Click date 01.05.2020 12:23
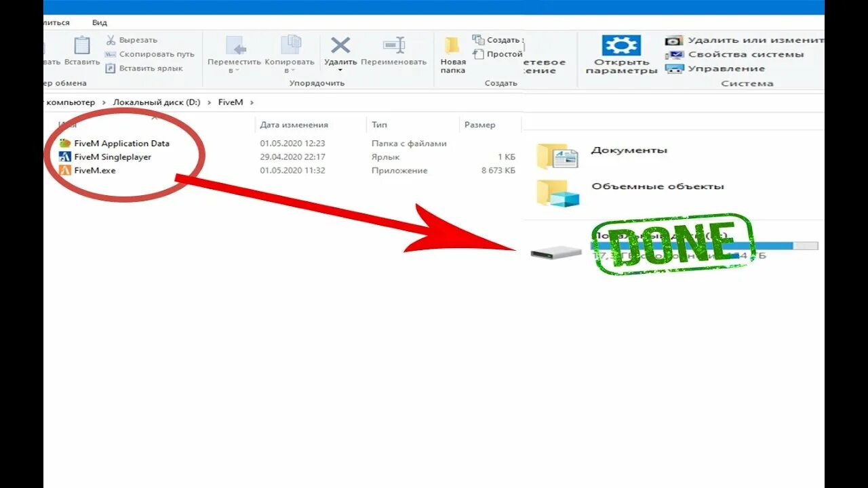This screenshot has width=868, height=488. pyautogui.click(x=293, y=143)
